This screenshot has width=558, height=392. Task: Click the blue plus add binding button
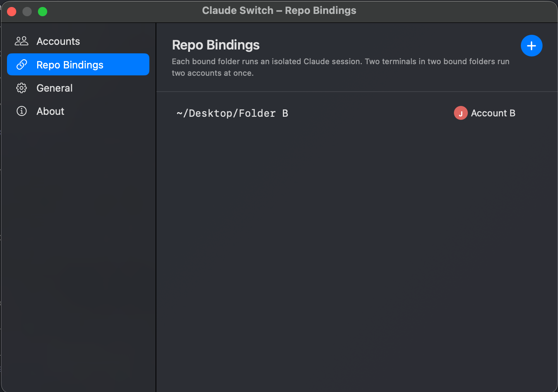(x=531, y=46)
